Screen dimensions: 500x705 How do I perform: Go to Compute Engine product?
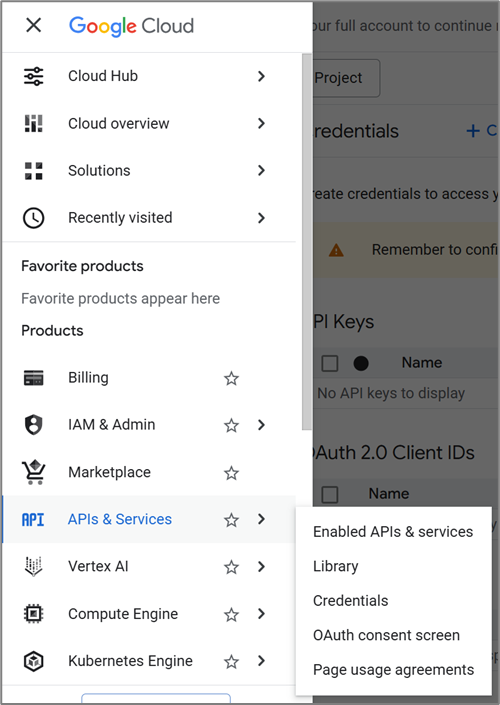(x=123, y=614)
